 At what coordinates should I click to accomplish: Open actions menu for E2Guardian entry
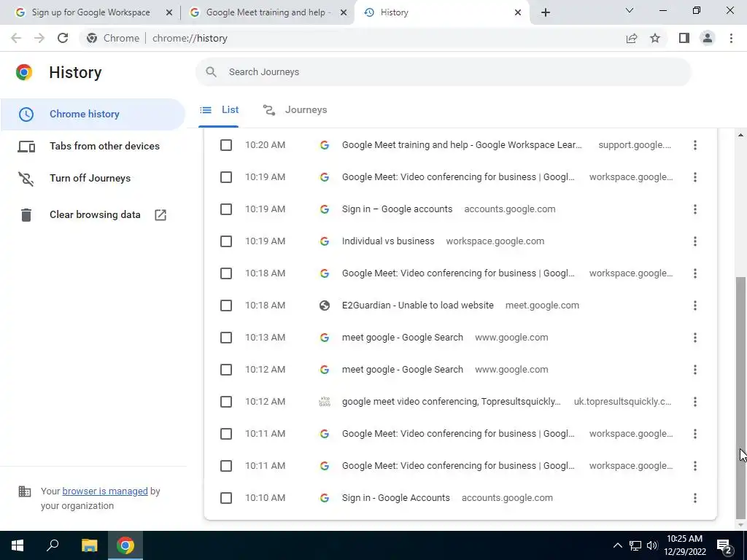pos(695,306)
